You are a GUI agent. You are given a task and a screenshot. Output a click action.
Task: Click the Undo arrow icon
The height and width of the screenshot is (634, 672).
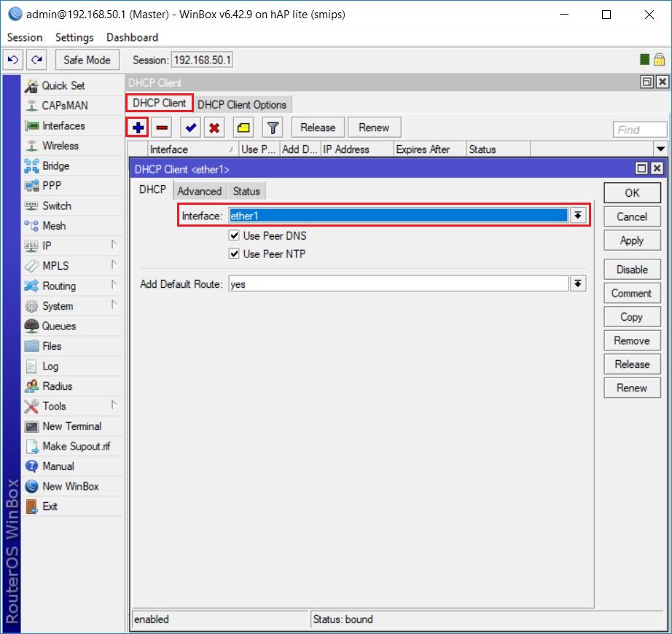tap(13, 60)
